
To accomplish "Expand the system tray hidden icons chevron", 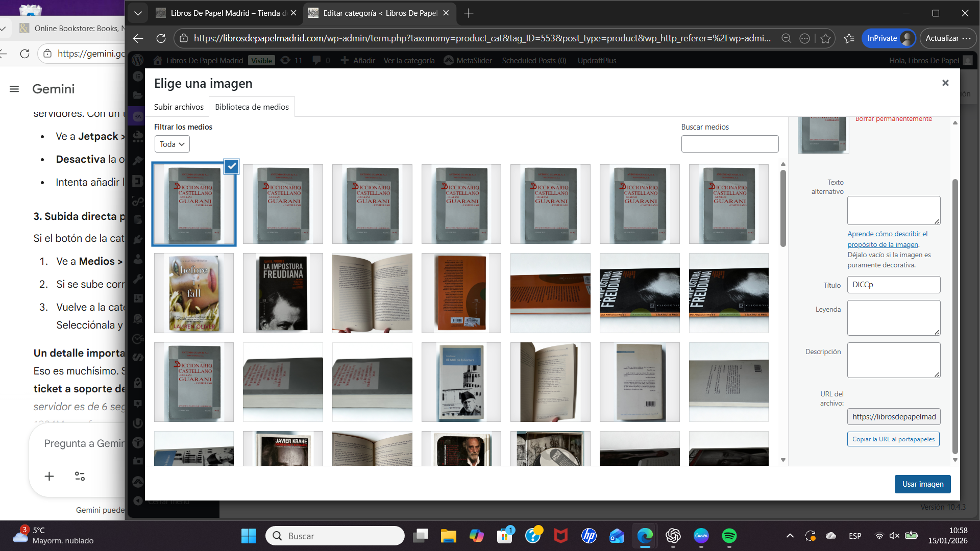I will 790,536.
